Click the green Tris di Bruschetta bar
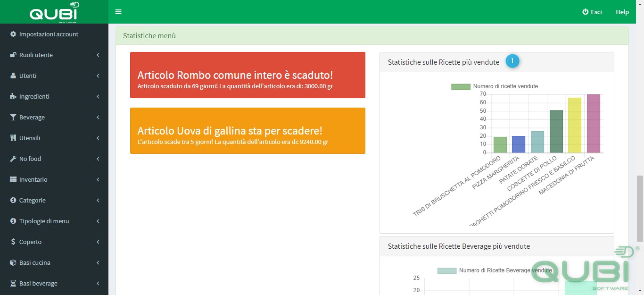 tap(500, 145)
